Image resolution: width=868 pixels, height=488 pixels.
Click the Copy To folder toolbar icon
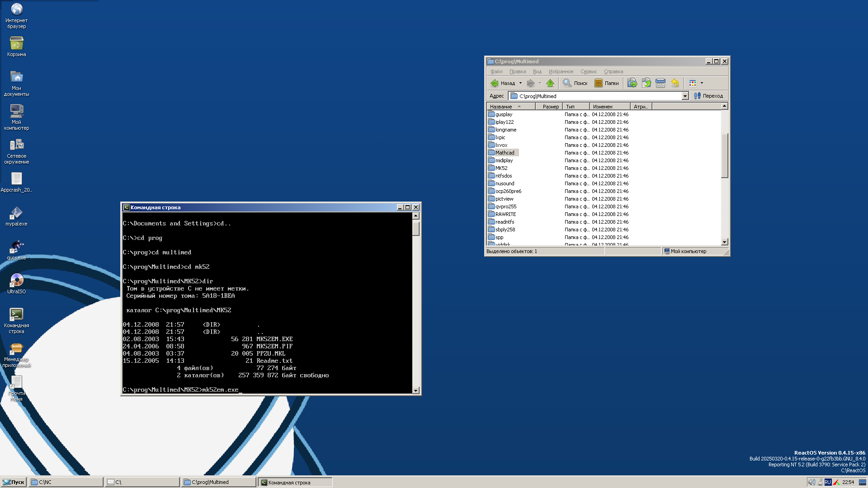pyautogui.click(x=646, y=83)
